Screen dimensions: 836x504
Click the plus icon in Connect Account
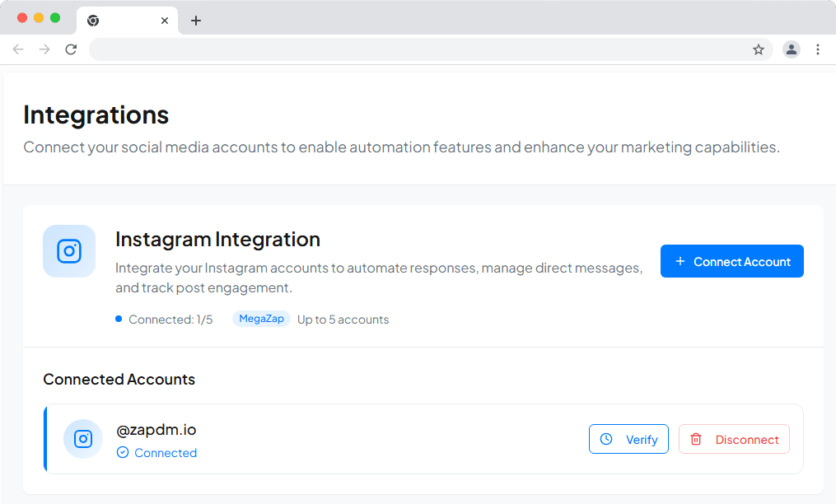tap(680, 261)
